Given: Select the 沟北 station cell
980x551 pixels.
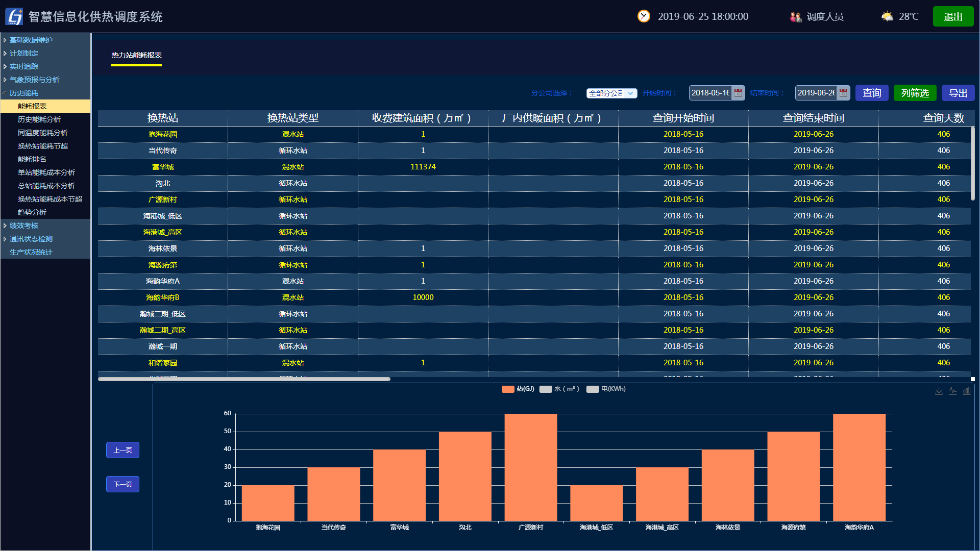Looking at the screenshot, I should [x=163, y=183].
